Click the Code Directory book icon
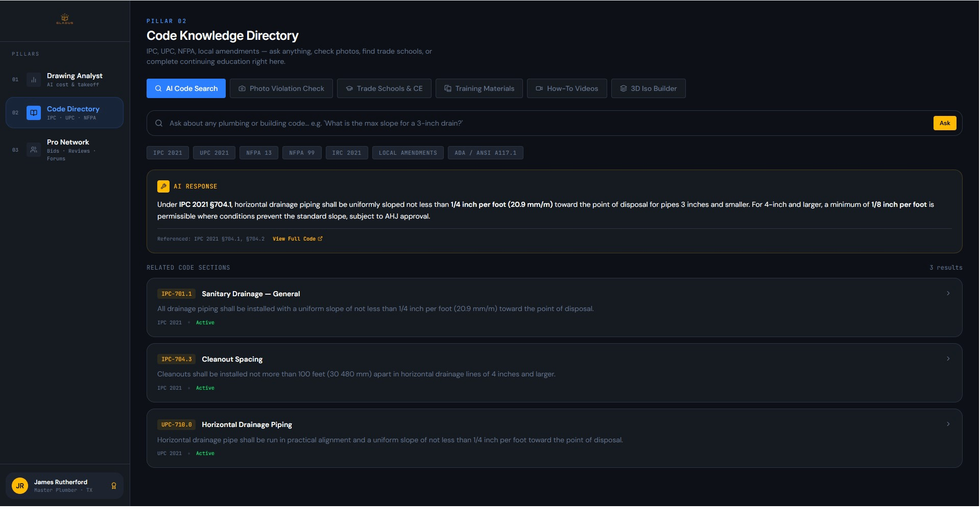980x523 pixels. coord(33,113)
